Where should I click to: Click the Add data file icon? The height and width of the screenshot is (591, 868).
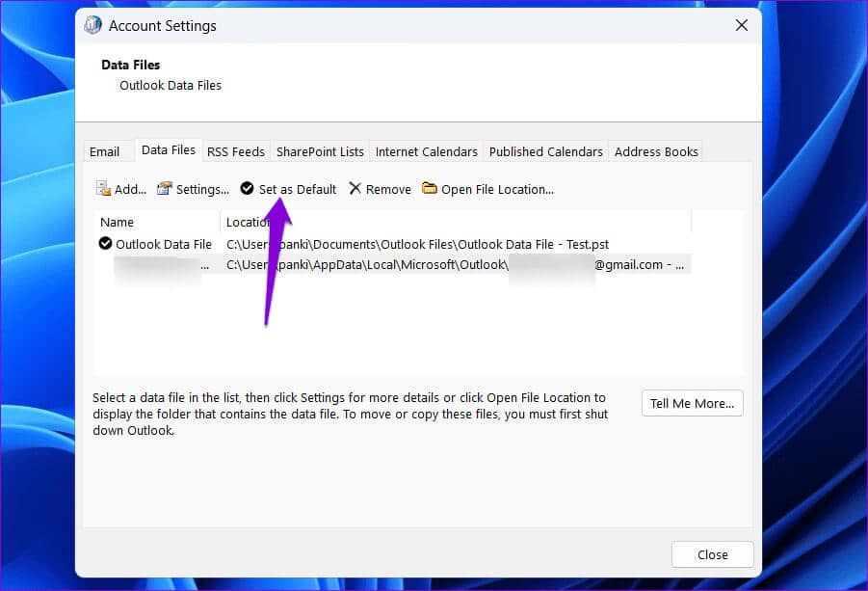[x=103, y=189]
